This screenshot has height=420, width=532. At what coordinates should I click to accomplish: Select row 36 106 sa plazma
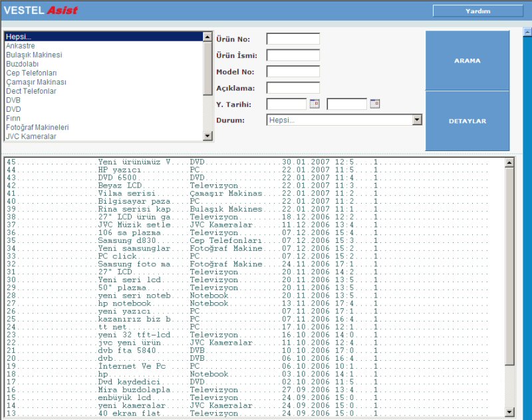tap(255, 233)
